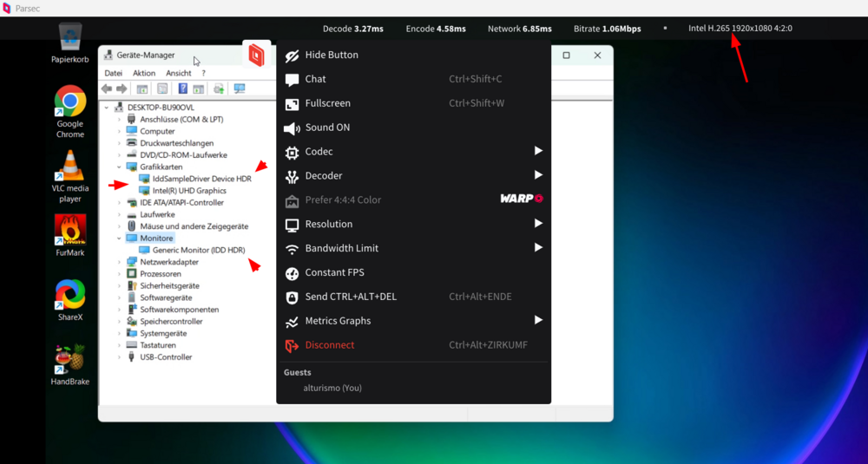
Task: Click the Scan for hardware changes icon
Action: pyautogui.click(x=240, y=88)
